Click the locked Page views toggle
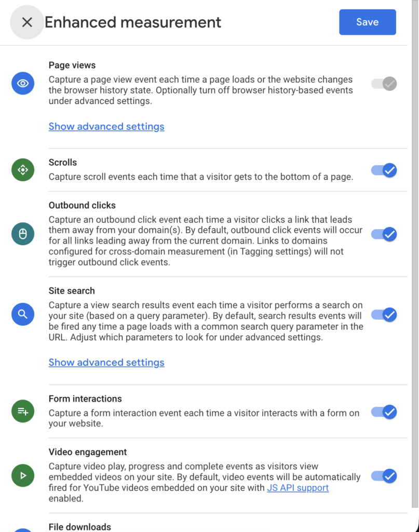The height and width of the screenshot is (532, 419). (x=384, y=84)
